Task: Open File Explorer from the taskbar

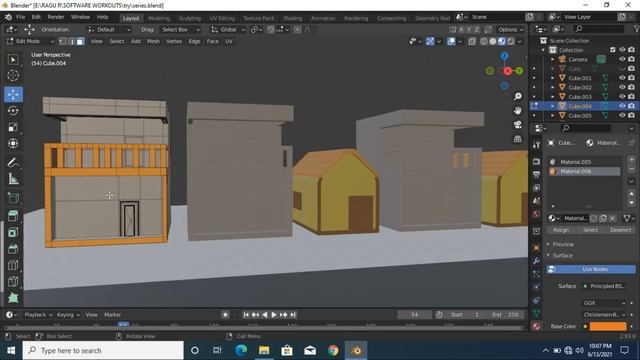Action: coord(264,351)
